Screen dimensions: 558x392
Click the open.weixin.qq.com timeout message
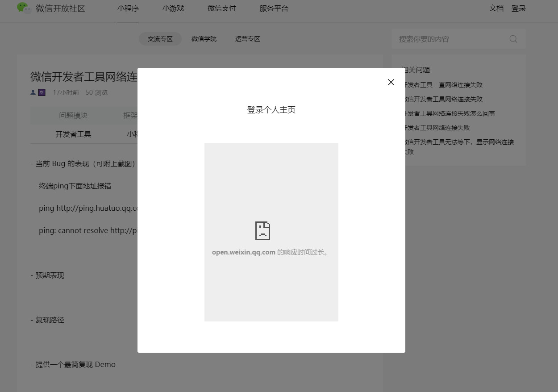271,252
